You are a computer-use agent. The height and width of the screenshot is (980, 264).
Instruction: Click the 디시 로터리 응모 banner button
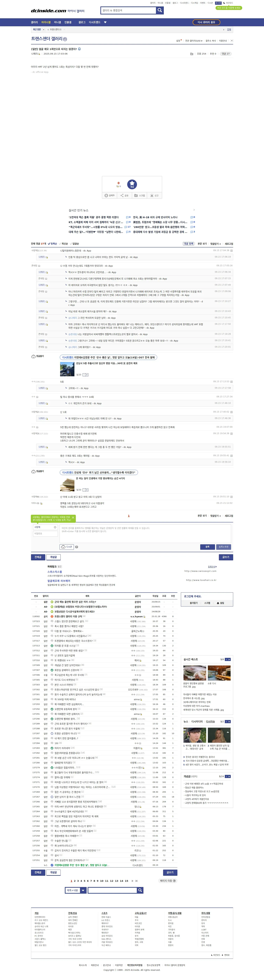[x=206, y=22]
